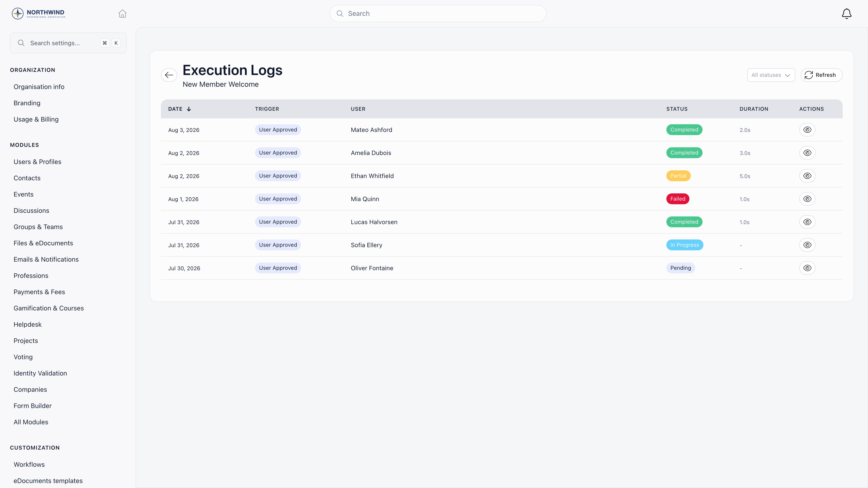The width and height of the screenshot is (868, 488).
Task: Click the back arrow next to Execution Logs
Action: 169,75
